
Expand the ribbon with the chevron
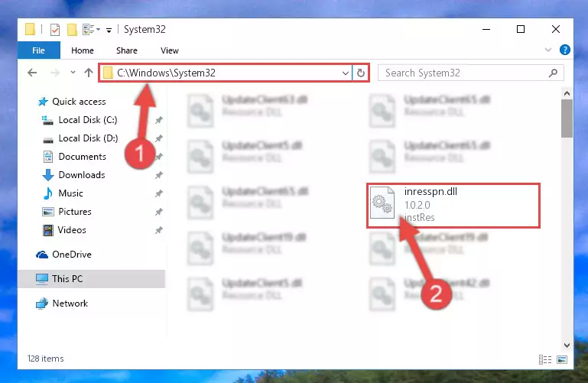coord(548,50)
